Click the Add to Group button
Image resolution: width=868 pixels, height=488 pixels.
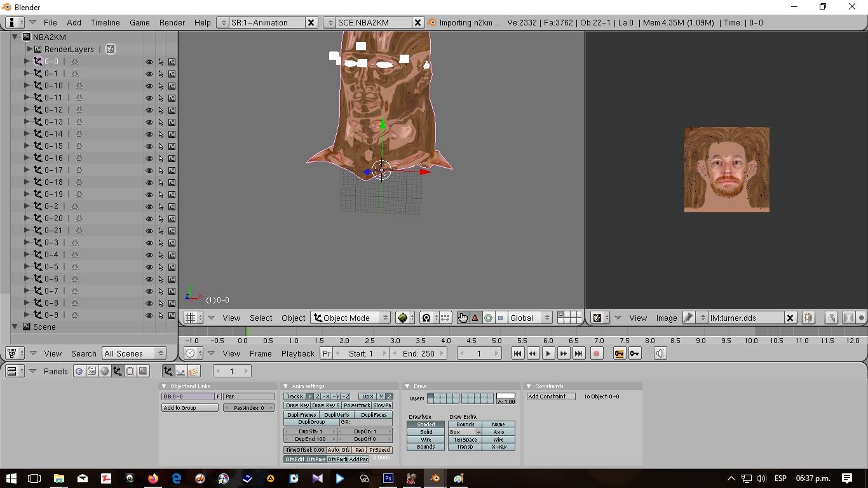point(190,408)
